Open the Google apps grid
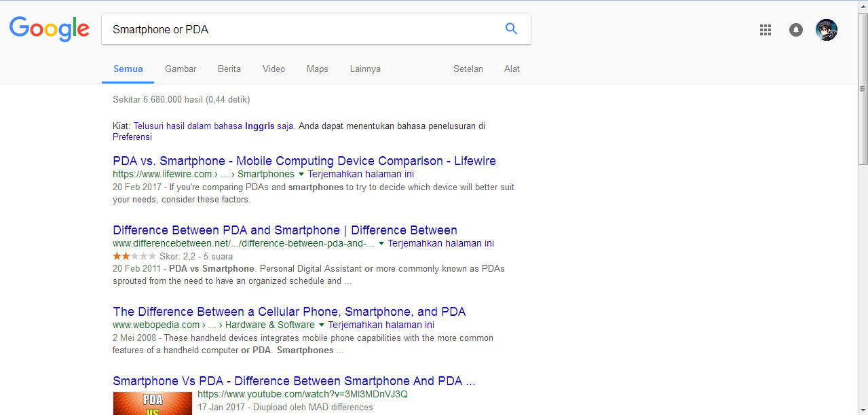Image resolution: width=868 pixels, height=415 pixels. 766,30
